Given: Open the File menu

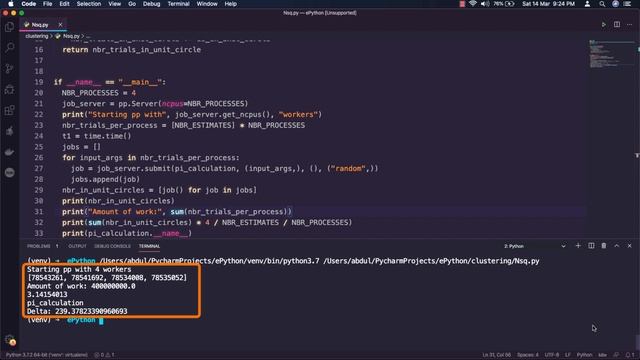Looking at the screenshot, I should 47,4.
